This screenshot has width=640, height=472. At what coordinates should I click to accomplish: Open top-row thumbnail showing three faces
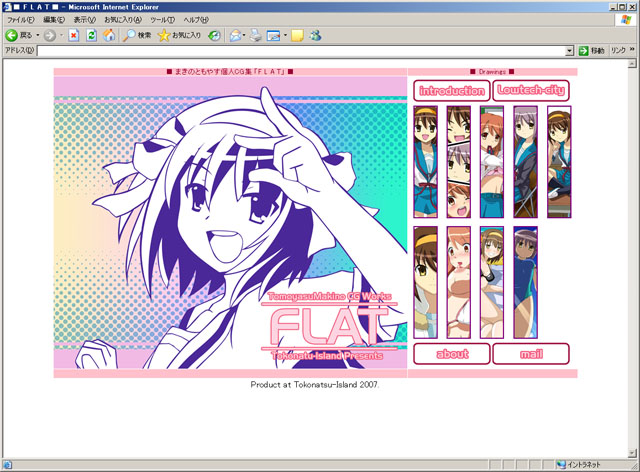click(x=458, y=162)
